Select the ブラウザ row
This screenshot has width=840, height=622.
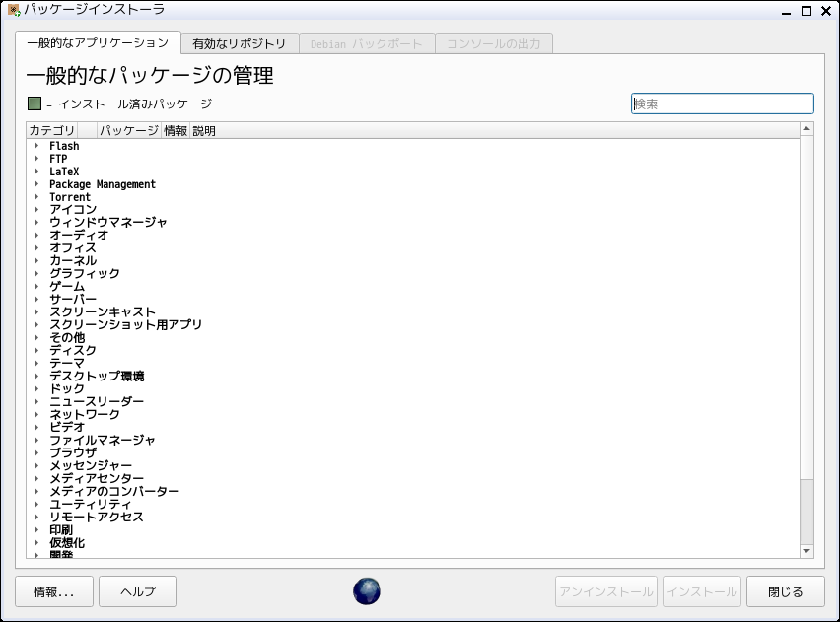[413, 452]
